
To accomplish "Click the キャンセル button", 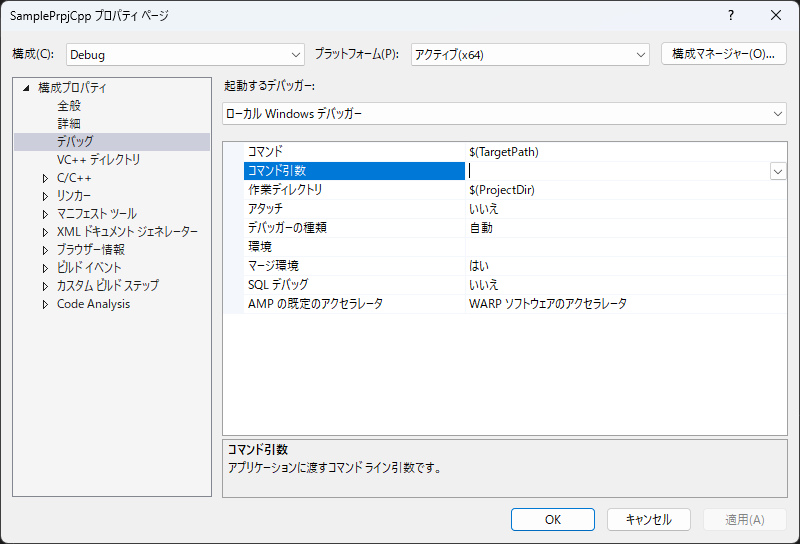I will point(648,519).
